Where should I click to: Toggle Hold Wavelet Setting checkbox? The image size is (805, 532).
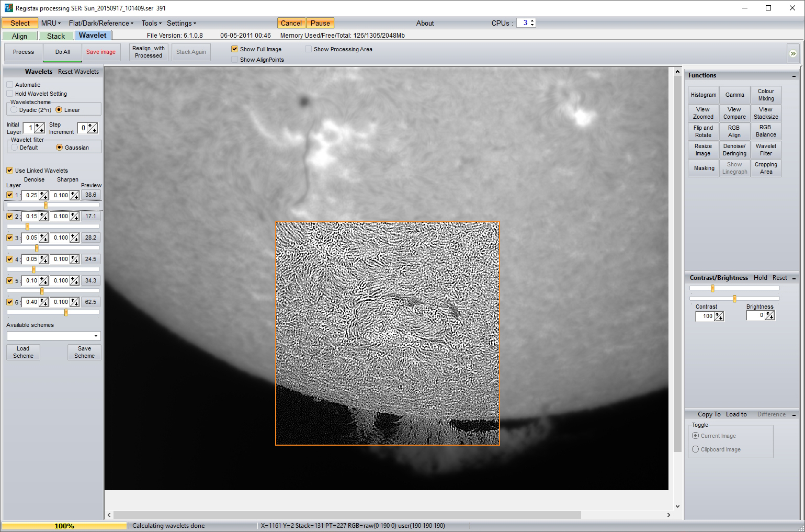[10, 94]
